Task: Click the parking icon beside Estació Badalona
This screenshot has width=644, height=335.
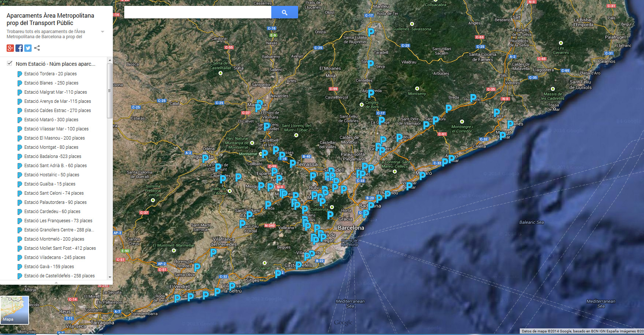Action: [x=20, y=156]
